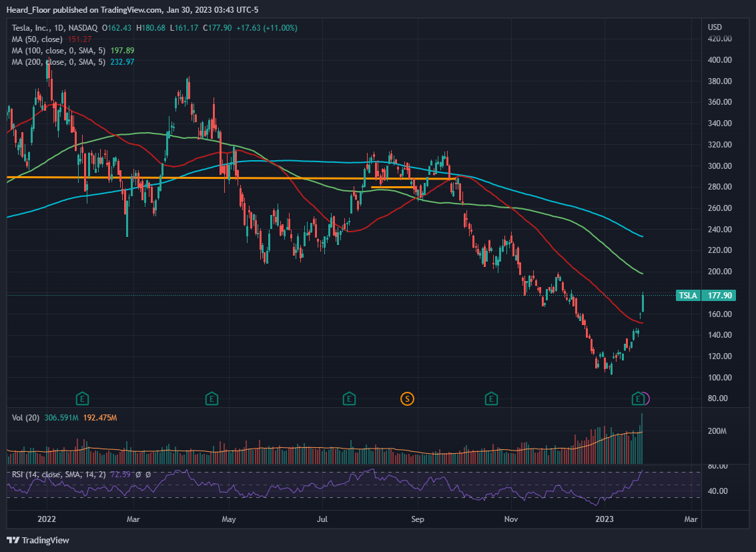Click the 200M volume axis label
756x552 pixels.
pyautogui.click(x=717, y=431)
